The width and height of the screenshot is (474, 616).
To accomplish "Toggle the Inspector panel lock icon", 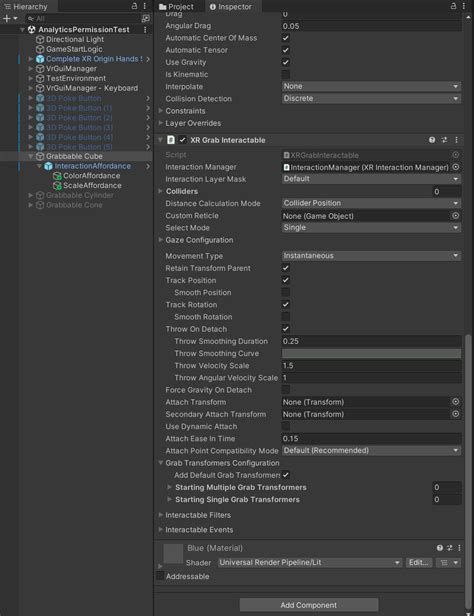I will click(x=454, y=6).
